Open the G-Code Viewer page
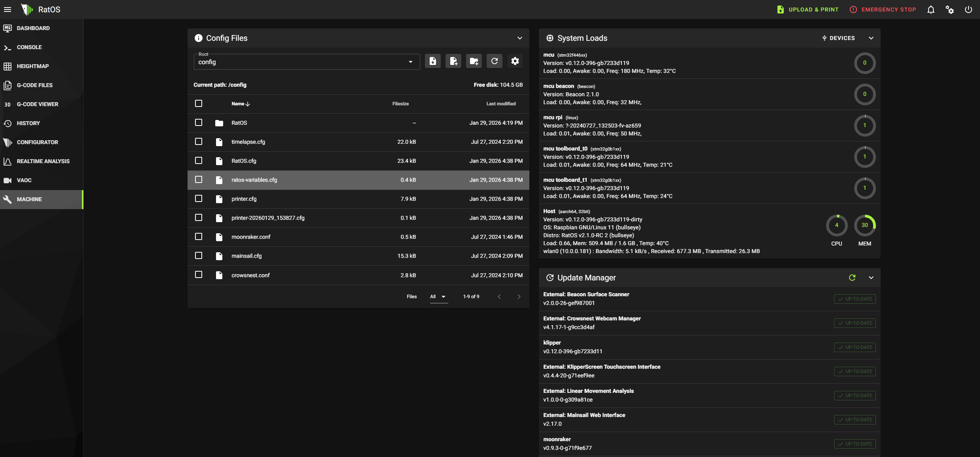 point(37,104)
